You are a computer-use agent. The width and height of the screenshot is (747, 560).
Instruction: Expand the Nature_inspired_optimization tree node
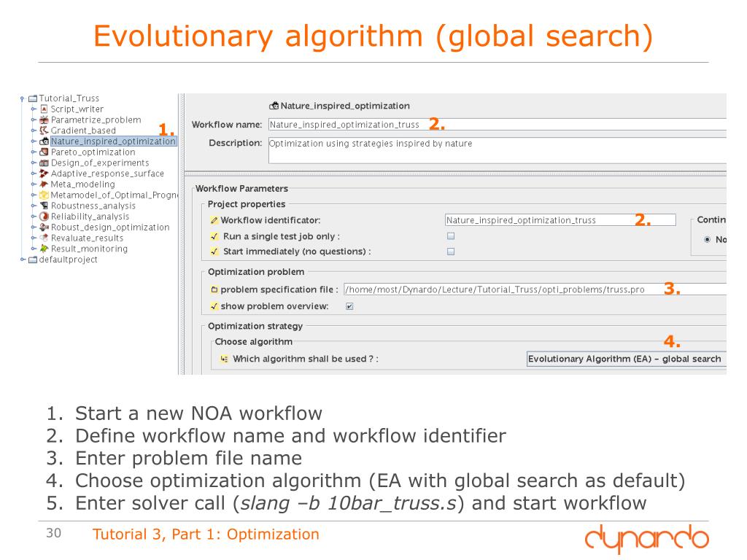[x=34, y=141]
